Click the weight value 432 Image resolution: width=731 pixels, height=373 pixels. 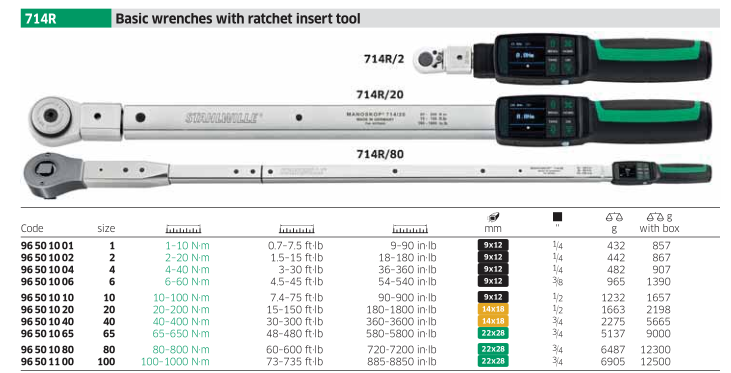616,246
